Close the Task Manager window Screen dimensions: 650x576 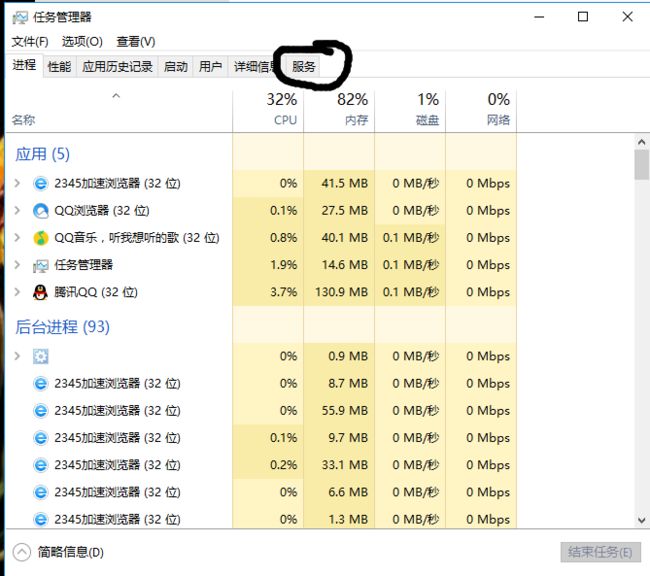tap(628, 17)
